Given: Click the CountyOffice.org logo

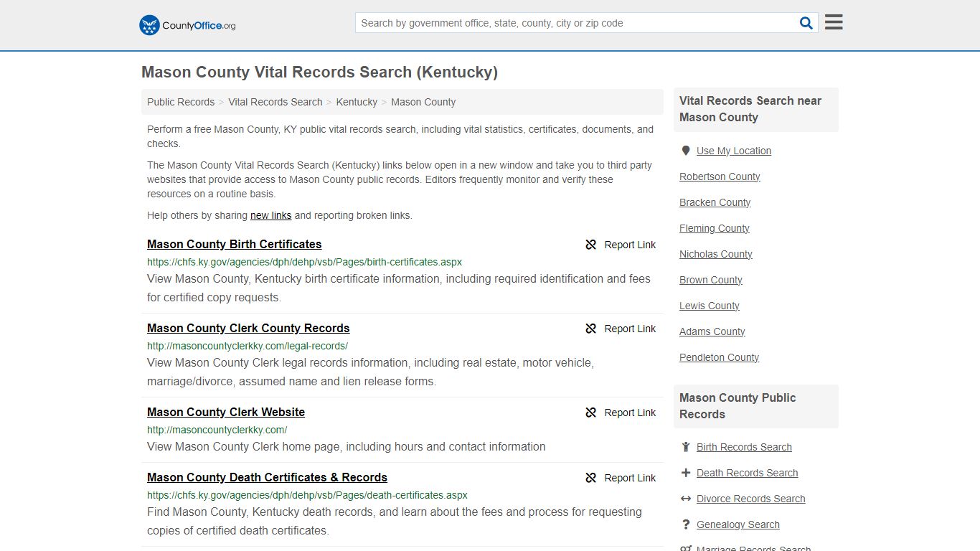Looking at the screenshot, I should [187, 25].
